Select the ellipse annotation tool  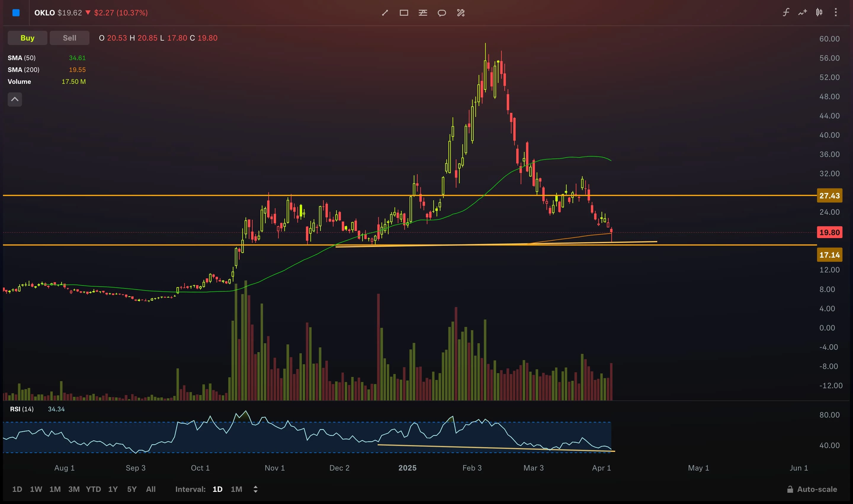click(x=442, y=13)
